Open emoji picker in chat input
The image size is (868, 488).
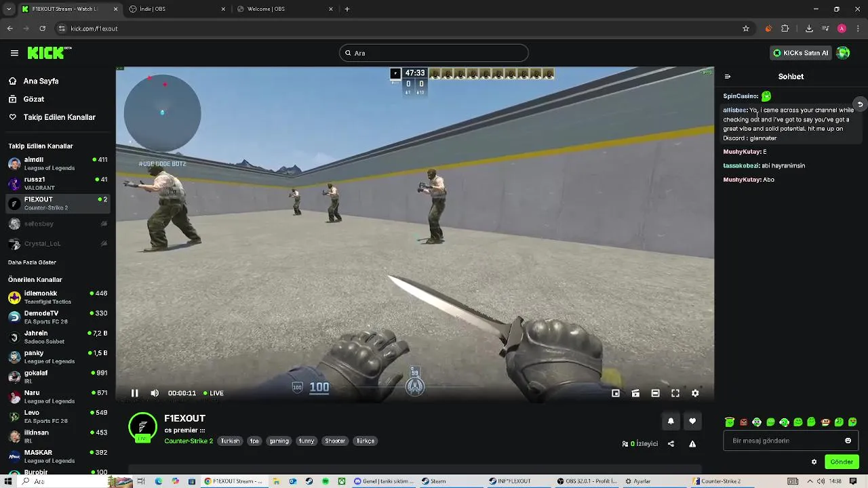[x=848, y=441]
